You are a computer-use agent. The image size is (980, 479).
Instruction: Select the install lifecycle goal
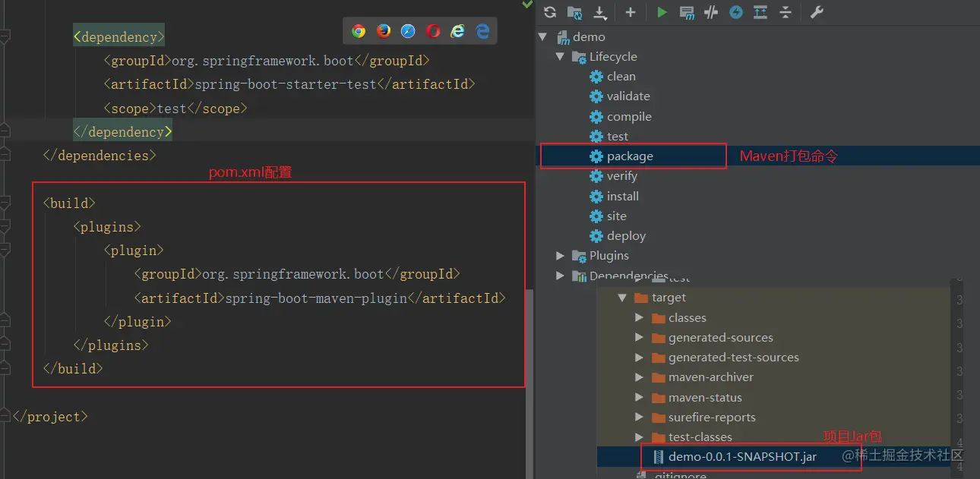tap(623, 196)
